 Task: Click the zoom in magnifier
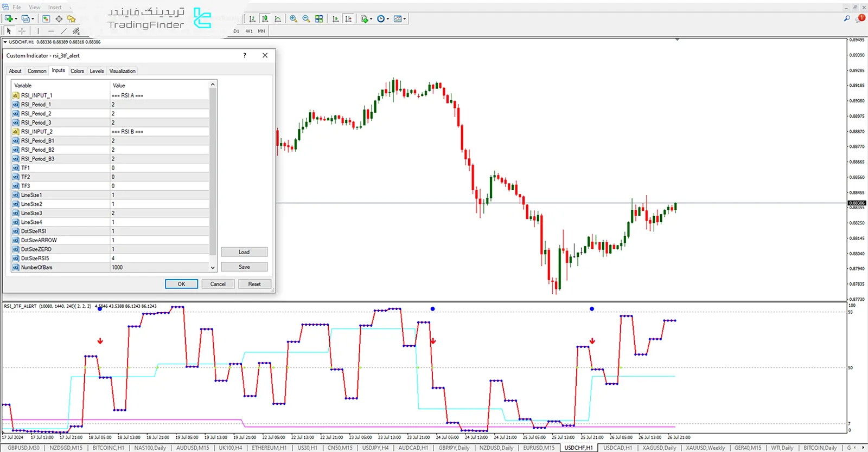[x=293, y=19]
